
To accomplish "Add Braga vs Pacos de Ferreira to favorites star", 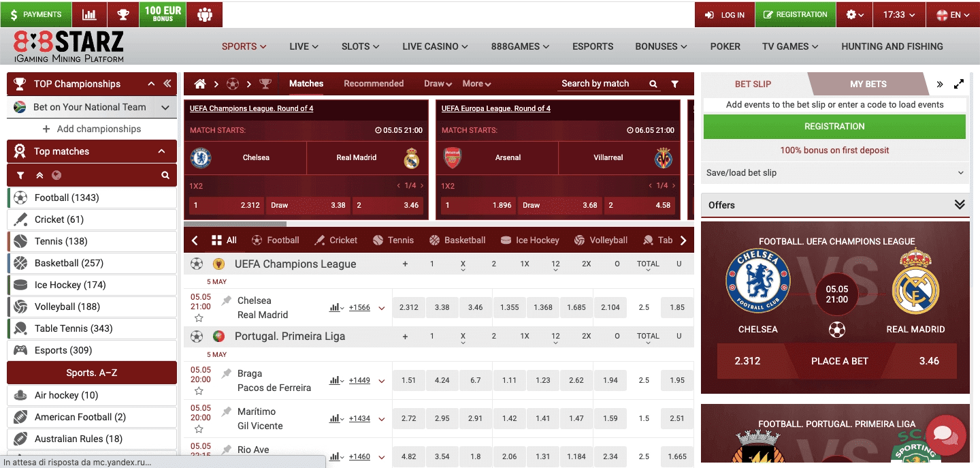I will click(199, 391).
